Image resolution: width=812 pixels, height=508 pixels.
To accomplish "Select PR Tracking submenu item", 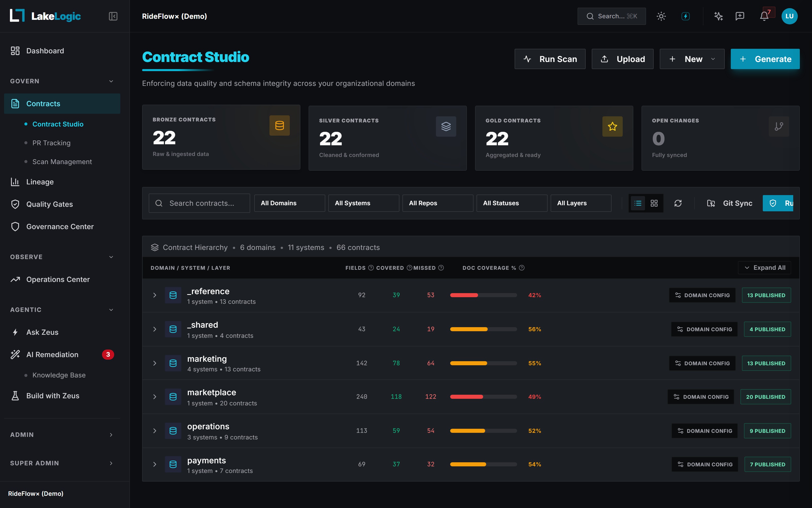I will (51, 143).
